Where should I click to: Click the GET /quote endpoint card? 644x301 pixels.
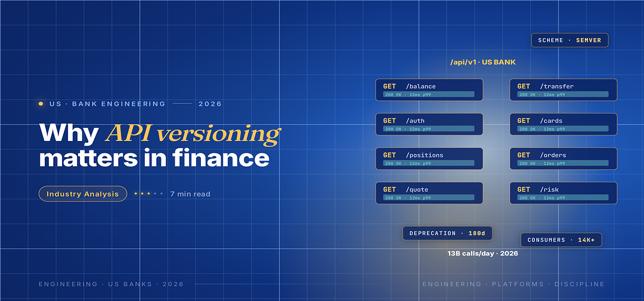[429, 193]
